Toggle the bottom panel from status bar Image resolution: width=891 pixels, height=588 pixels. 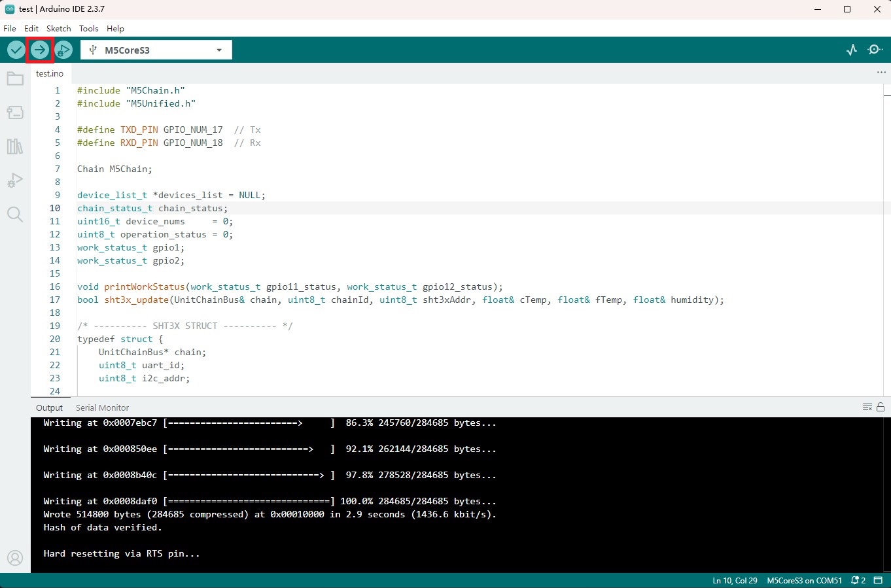point(878,580)
